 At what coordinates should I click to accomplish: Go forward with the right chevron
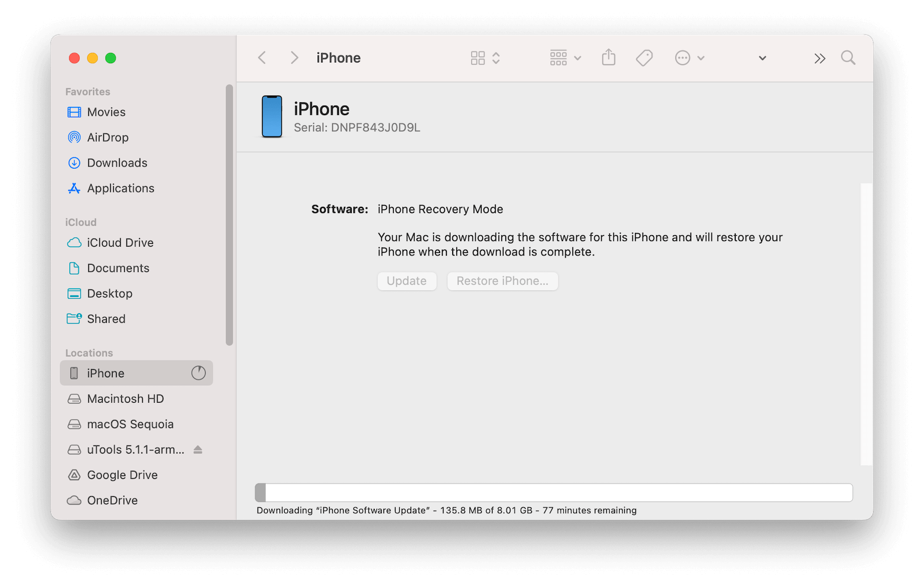(295, 58)
